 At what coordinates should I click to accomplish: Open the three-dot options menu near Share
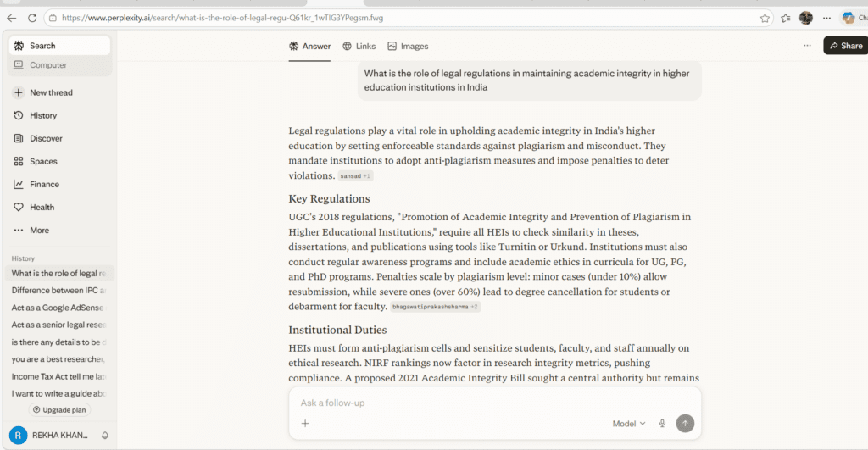[x=807, y=46]
